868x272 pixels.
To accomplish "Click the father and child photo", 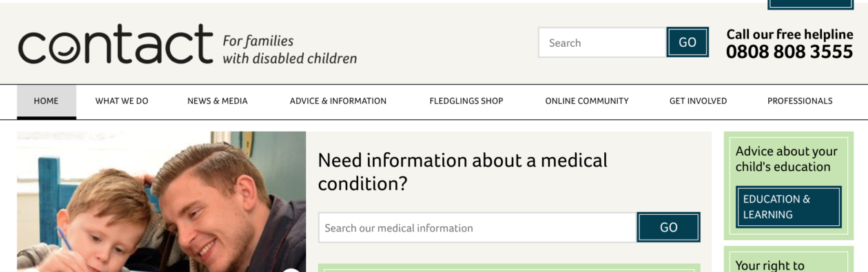I will [161, 202].
